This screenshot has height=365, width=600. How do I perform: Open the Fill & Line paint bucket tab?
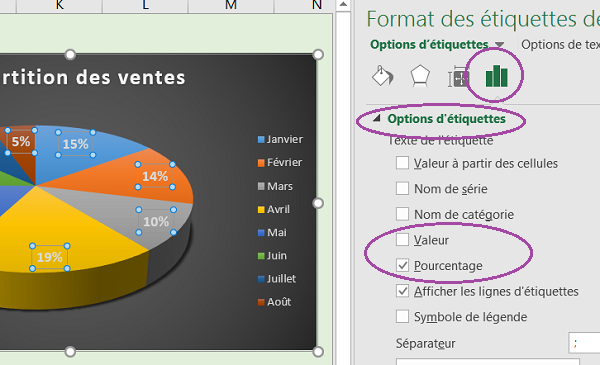[x=383, y=76]
